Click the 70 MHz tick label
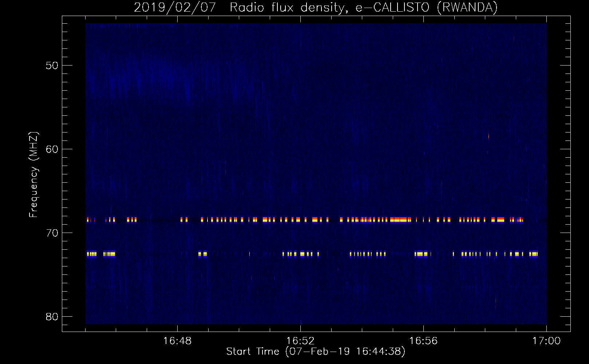The width and height of the screenshot is (589, 364). 52,233
